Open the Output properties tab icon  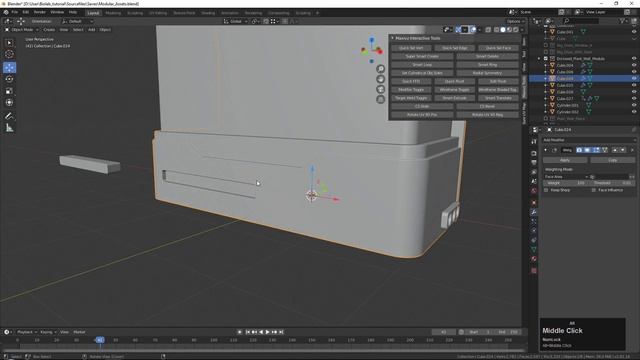point(534,162)
